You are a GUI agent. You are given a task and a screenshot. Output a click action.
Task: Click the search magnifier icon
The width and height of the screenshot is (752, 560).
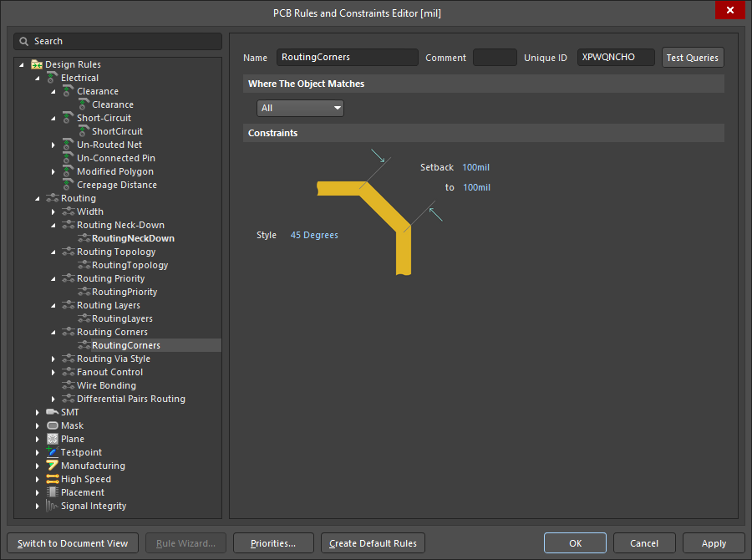[24, 41]
